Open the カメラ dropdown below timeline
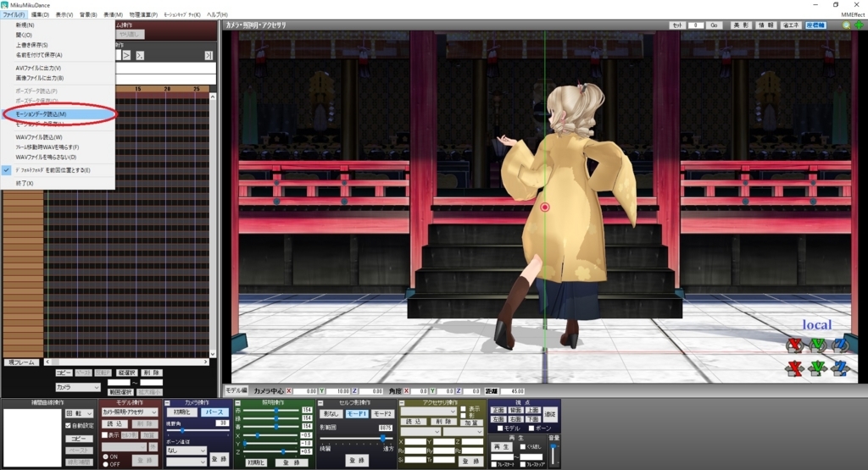Screen dimensions: 868x470 (77, 388)
